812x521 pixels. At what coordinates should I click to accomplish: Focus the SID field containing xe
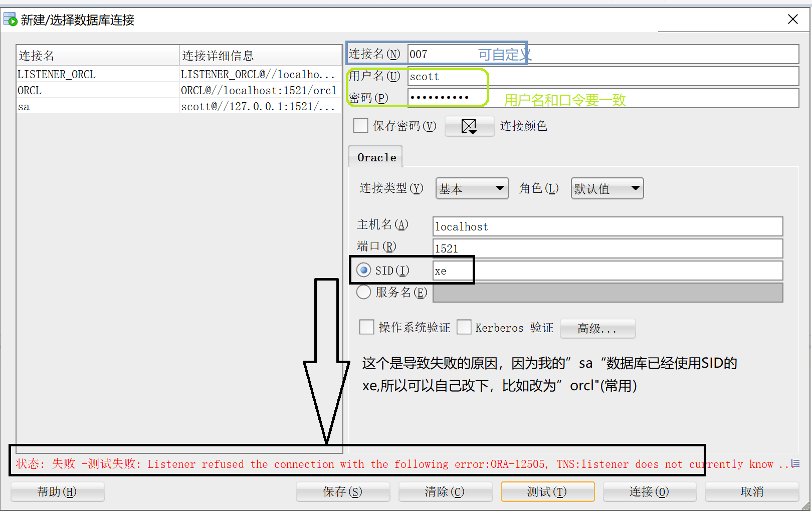pyautogui.click(x=607, y=271)
